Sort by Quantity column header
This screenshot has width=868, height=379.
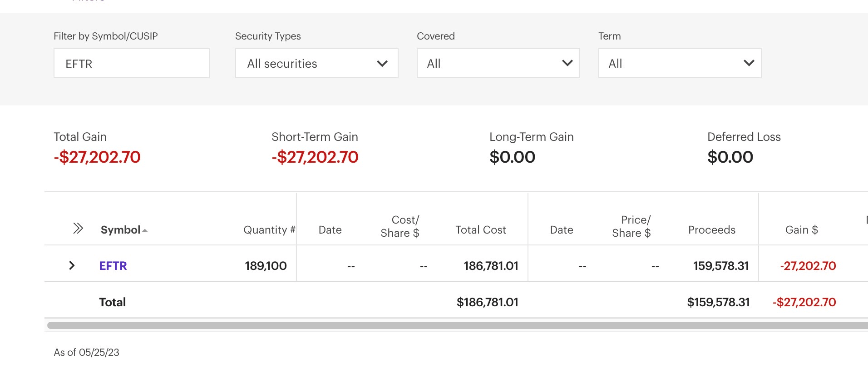pyautogui.click(x=269, y=230)
